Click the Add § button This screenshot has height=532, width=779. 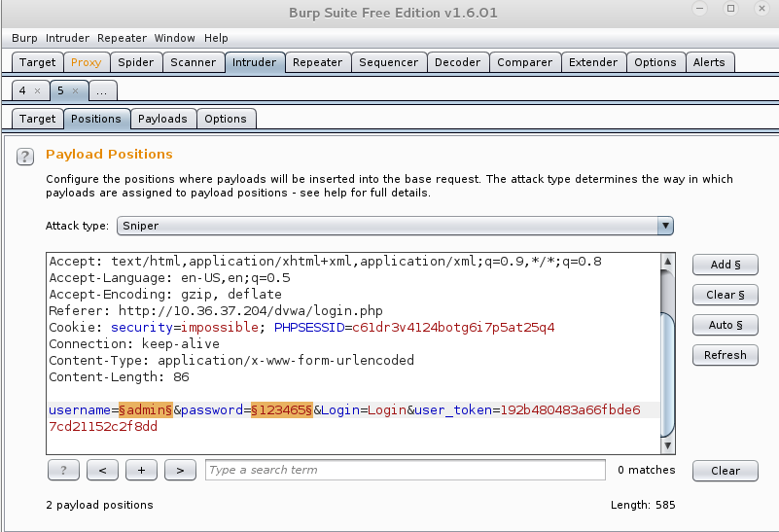pyautogui.click(x=725, y=265)
